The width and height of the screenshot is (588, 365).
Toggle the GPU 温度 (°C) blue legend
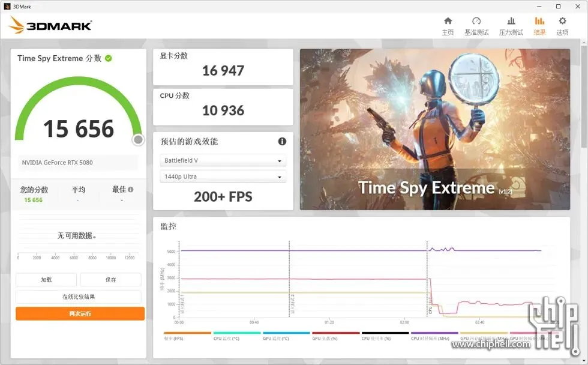(x=287, y=336)
